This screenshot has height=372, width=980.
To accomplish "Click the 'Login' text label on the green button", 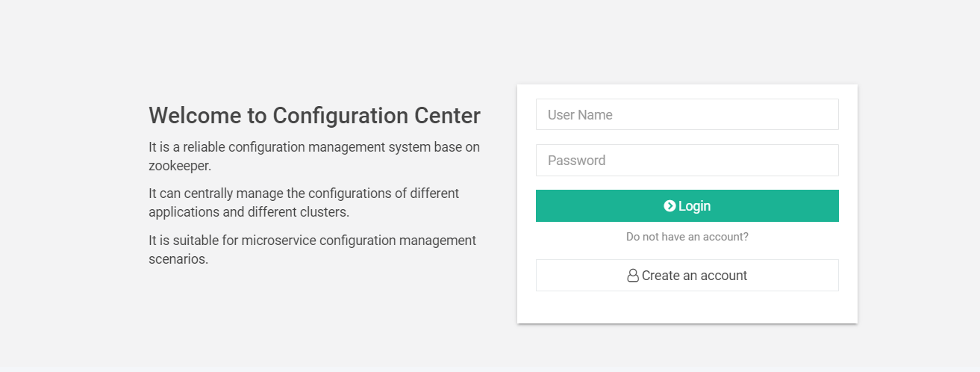I will (x=694, y=206).
